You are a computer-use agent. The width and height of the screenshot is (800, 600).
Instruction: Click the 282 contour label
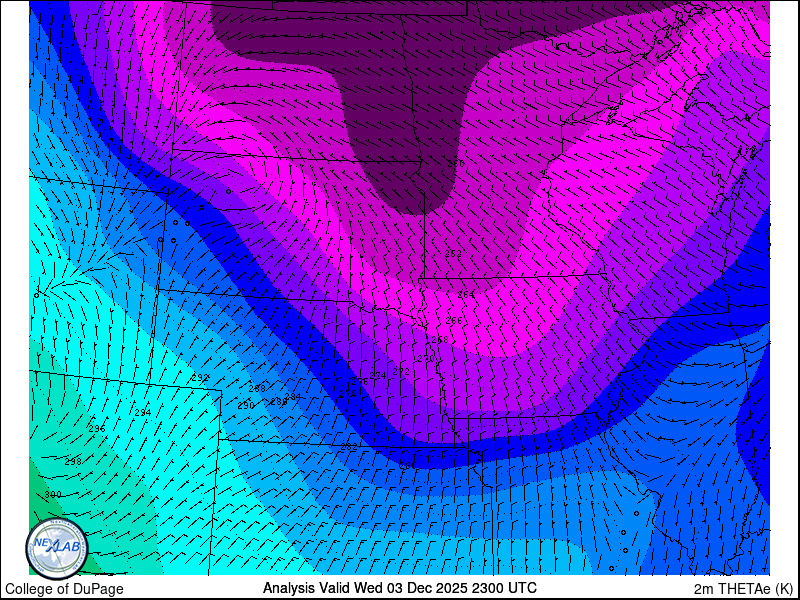[349, 446]
